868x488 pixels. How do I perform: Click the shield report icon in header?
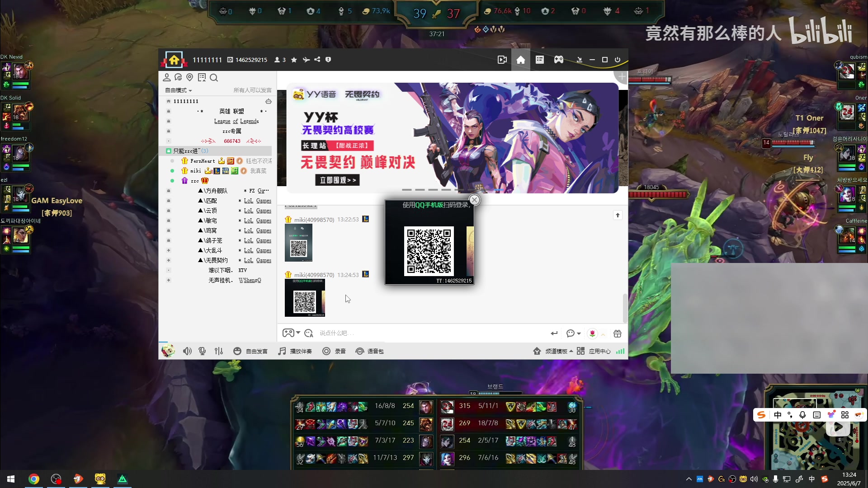click(x=328, y=60)
